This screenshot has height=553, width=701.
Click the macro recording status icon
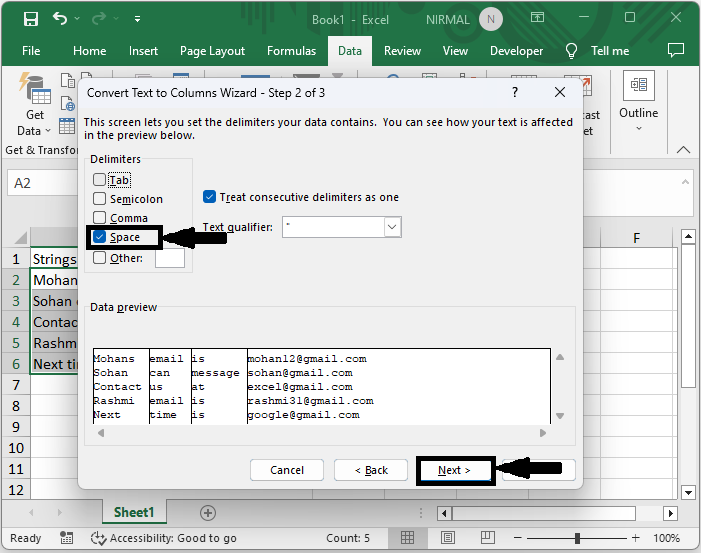tap(67, 538)
